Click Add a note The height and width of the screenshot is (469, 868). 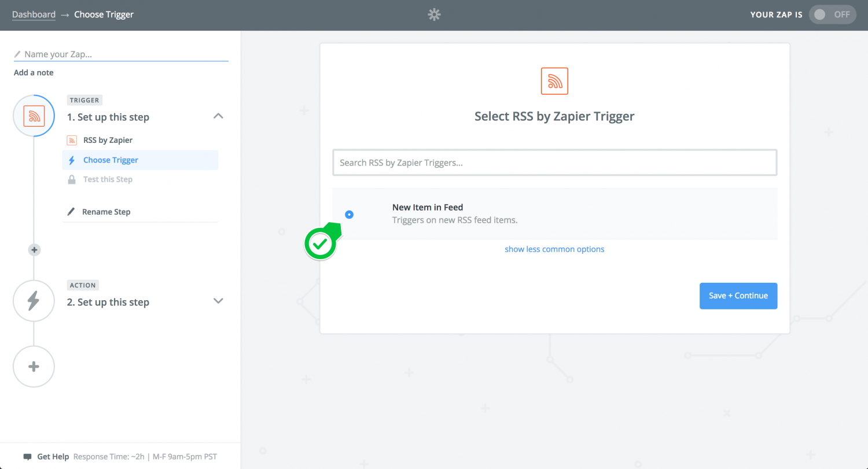pyautogui.click(x=34, y=72)
